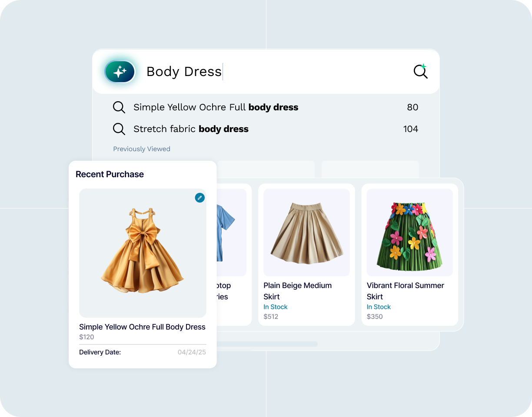This screenshot has height=417, width=532.
Task: Open the Vibrant Floral Summer Skirt title
Action: [406, 291]
